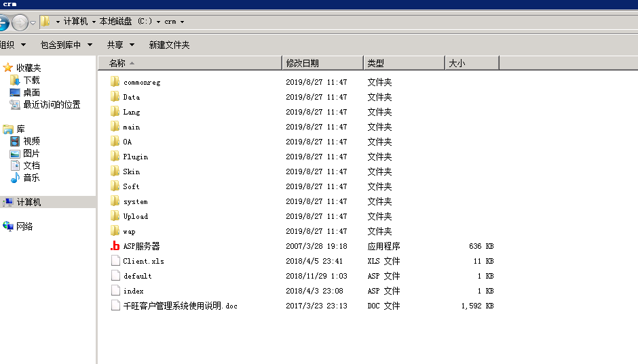
Task: Expand the dropdown arrow before 计算机 in address bar
Action: tap(58, 22)
